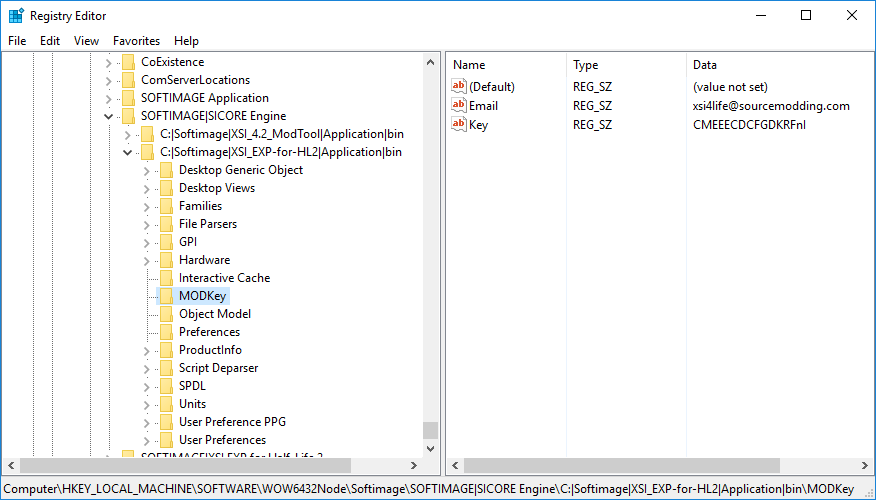The height and width of the screenshot is (500, 876).
Task: Expand the ComServerLocations key
Action: pos(108,81)
